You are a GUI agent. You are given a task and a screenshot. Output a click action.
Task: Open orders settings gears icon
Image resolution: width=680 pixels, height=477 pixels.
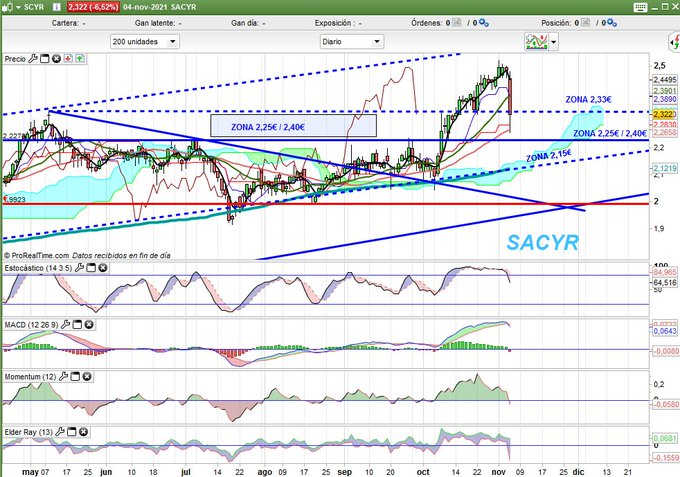click(x=484, y=23)
